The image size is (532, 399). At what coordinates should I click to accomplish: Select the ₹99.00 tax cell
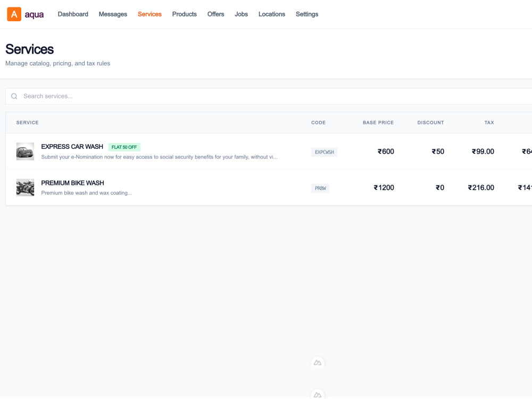click(x=483, y=152)
